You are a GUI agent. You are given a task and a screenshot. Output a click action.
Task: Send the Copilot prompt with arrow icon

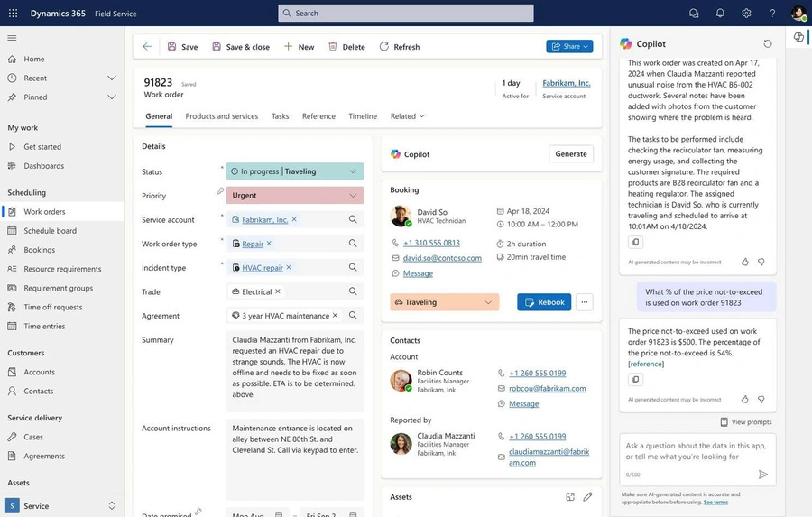[x=763, y=474]
